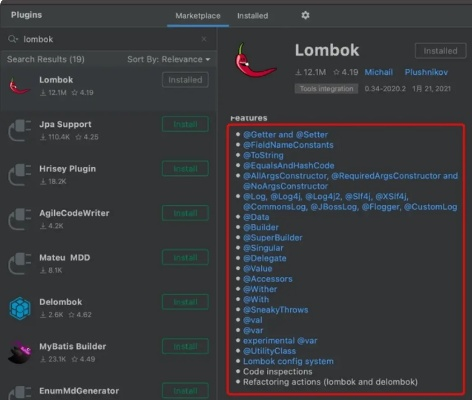The width and height of the screenshot is (472, 400).
Task: Switch to the Marketplace tab
Action: click(198, 16)
